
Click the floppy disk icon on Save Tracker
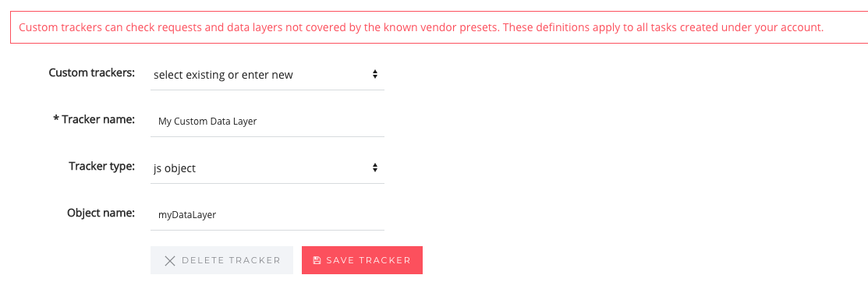point(317,260)
